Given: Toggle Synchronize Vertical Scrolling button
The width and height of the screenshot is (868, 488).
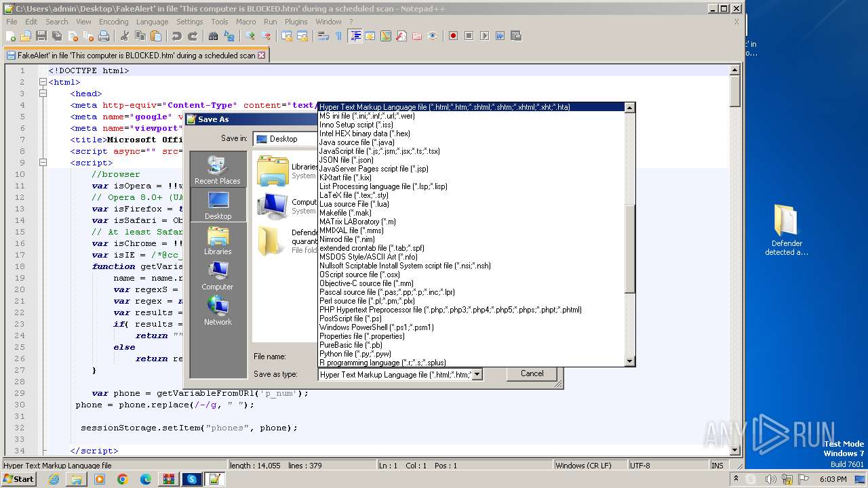Looking at the screenshot, I should [287, 36].
